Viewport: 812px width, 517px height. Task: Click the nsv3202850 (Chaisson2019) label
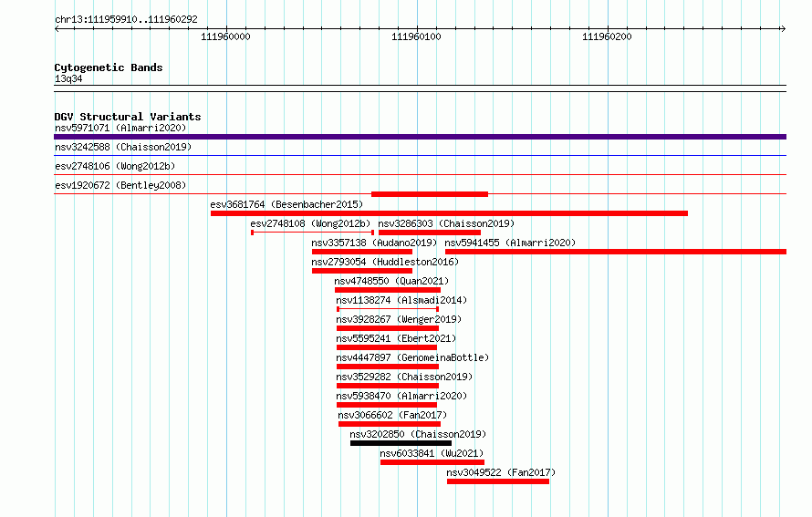pyautogui.click(x=419, y=434)
